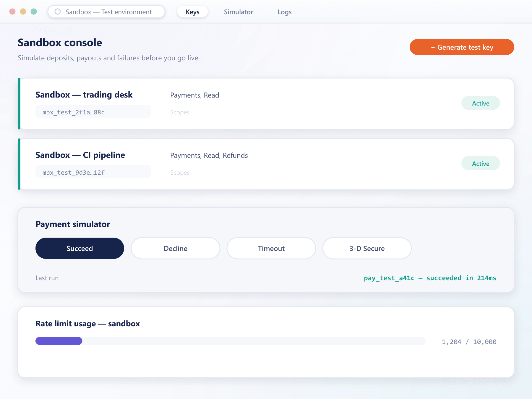
Task: Click the rate limit usage progress bar
Action: click(231, 341)
